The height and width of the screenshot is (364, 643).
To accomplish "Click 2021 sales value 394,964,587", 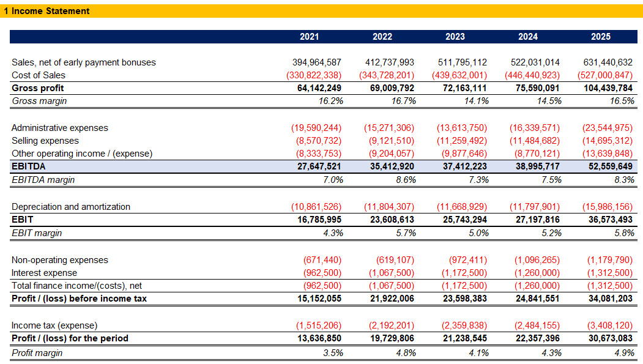I will tap(316, 62).
